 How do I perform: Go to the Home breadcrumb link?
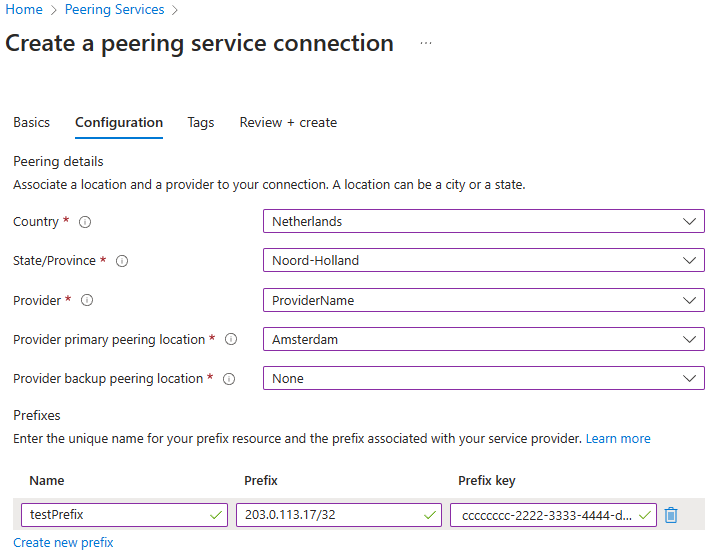[x=24, y=9]
